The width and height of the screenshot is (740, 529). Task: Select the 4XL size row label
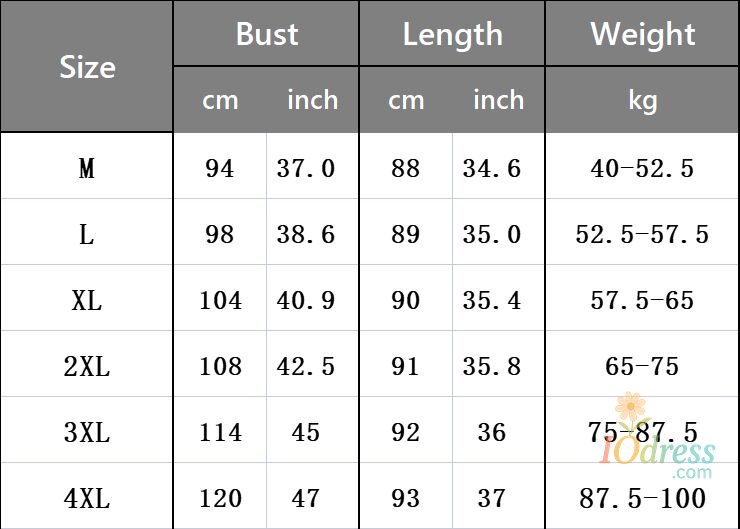tap(87, 499)
